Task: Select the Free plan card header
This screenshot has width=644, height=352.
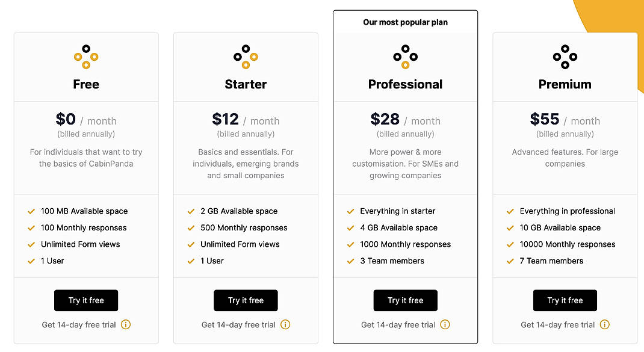Action: click(x=86, y=66)
